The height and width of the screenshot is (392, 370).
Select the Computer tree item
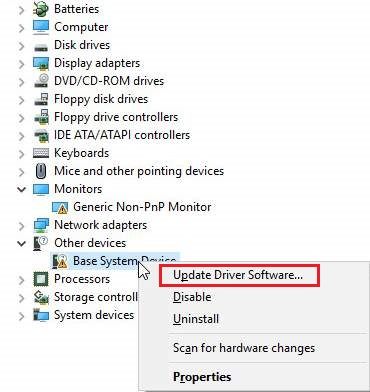(x=81, y=27)
